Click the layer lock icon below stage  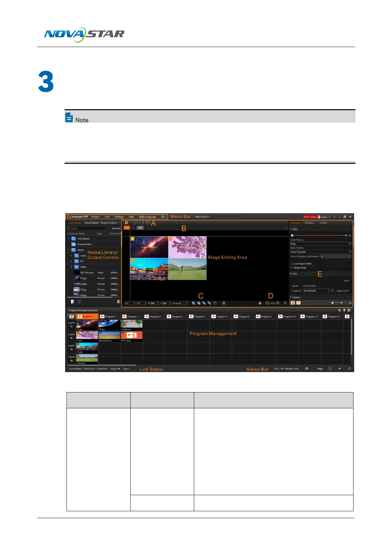click(x=224, y=303)
